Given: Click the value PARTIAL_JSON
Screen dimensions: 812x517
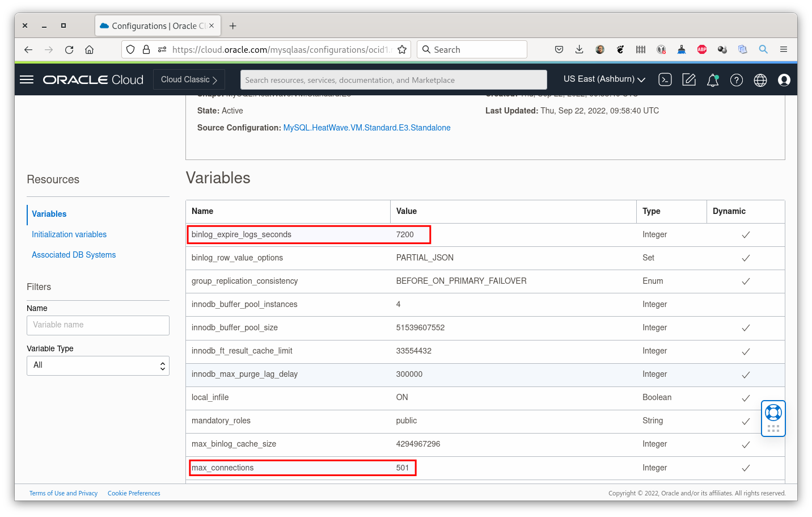Looking at the screenshot, I should coord(425,258).
